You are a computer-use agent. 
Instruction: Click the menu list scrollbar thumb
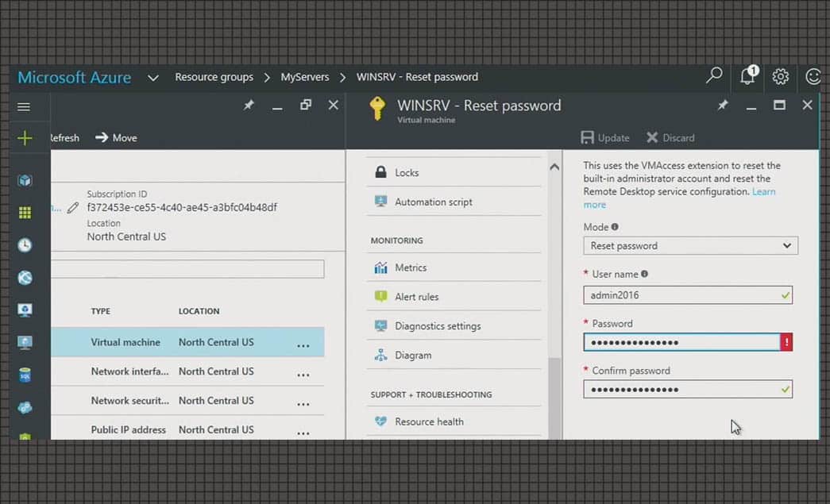pos(554,398)
